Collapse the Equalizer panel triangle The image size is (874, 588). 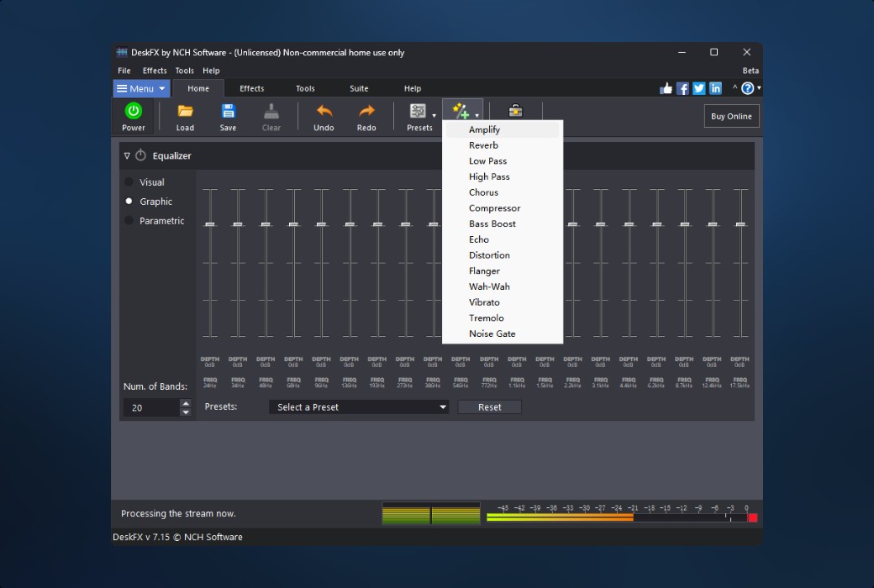click(127, 155)
